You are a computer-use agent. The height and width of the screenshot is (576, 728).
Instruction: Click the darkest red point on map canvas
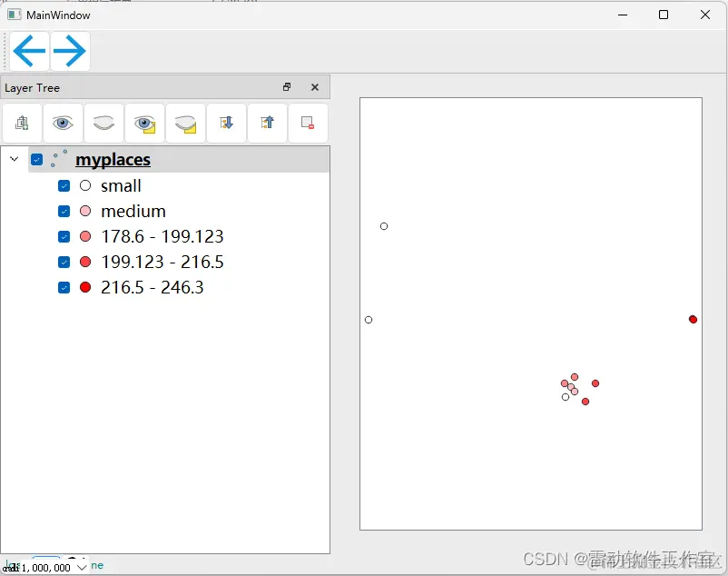click(x=693, y=319)
